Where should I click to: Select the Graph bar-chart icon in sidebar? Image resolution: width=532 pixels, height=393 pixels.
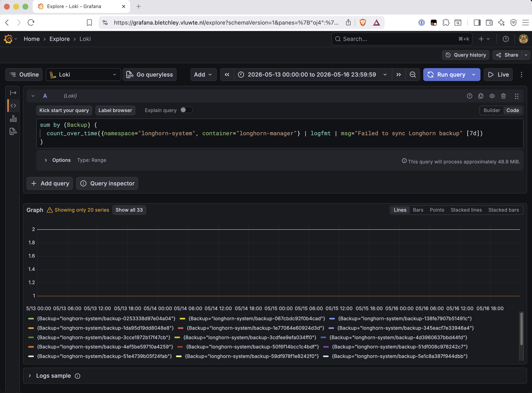[13, 119]
